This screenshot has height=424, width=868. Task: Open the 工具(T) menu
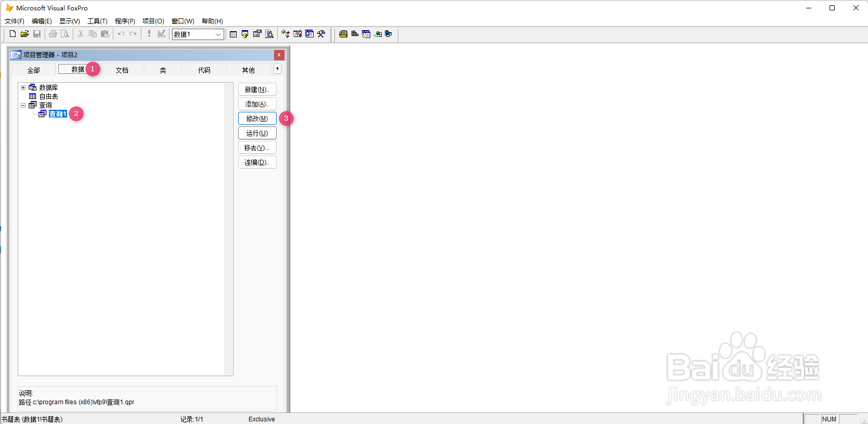click(97, 21)
